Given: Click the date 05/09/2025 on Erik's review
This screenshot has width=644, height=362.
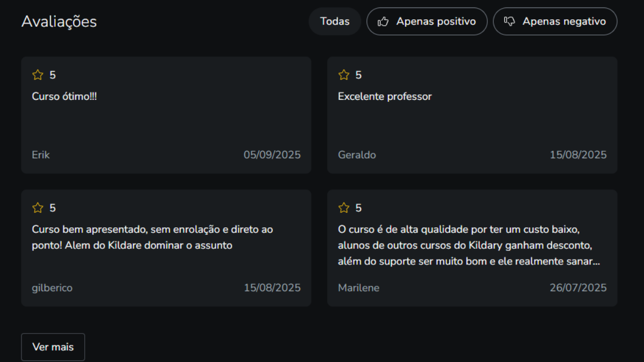Looking at the screenshot, I should click(x=272, y=155).
